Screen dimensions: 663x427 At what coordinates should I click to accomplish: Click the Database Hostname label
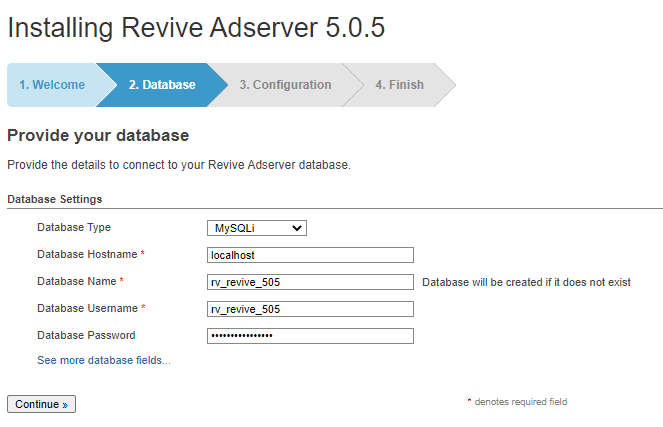point(87,254)
